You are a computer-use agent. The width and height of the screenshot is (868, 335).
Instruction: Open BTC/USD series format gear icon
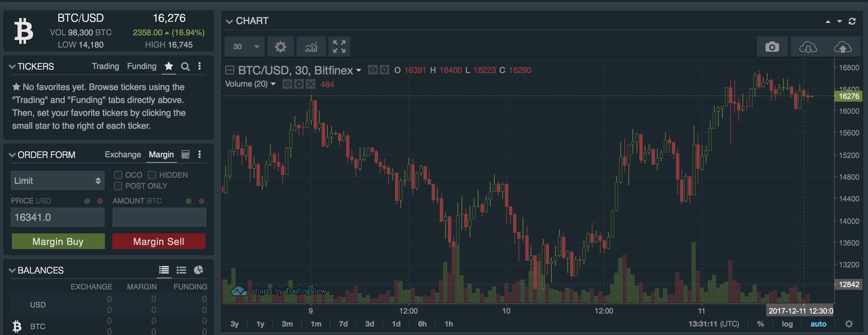pos(384,70)
